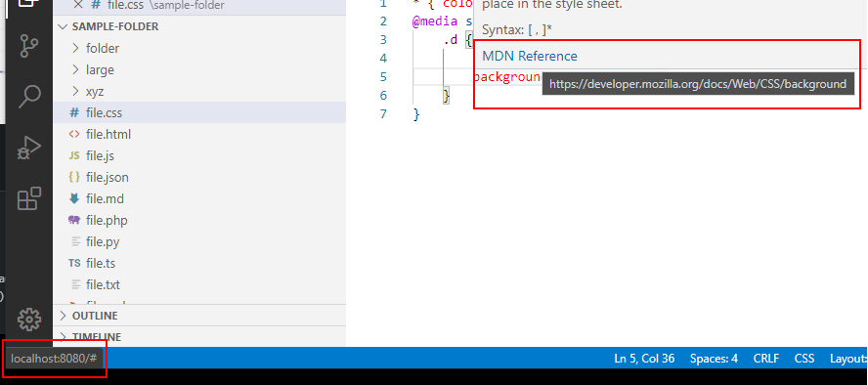The height and width of the screenshot is (385, 868).
Task: Open file.js in the explorer
Action: [199, 156]
